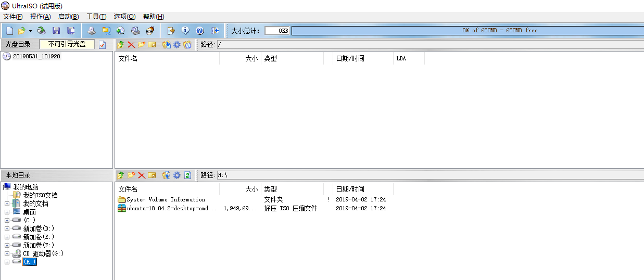Click Rename icon in disc pane toolbar

tap(152, 45)
